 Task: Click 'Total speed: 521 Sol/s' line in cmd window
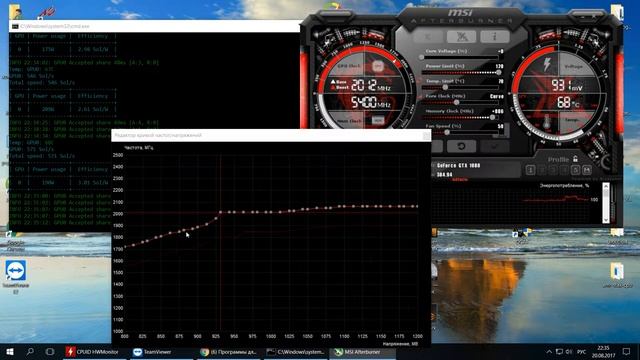42,156
